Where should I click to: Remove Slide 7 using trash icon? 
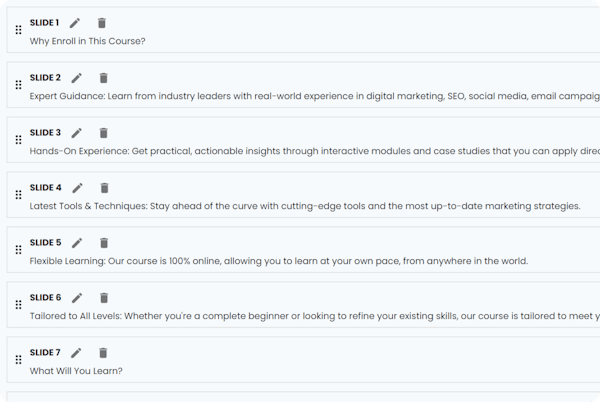(103, 353)
